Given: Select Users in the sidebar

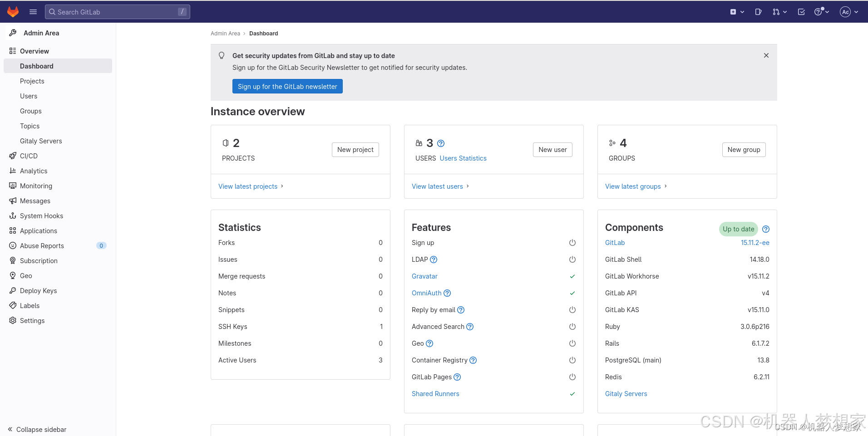Looking at the screenshot, I should click(x=58, y=96).
